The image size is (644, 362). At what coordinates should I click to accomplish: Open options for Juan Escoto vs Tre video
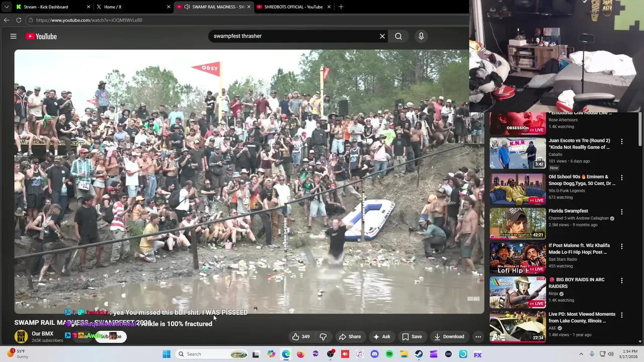[x=622, y=142]
